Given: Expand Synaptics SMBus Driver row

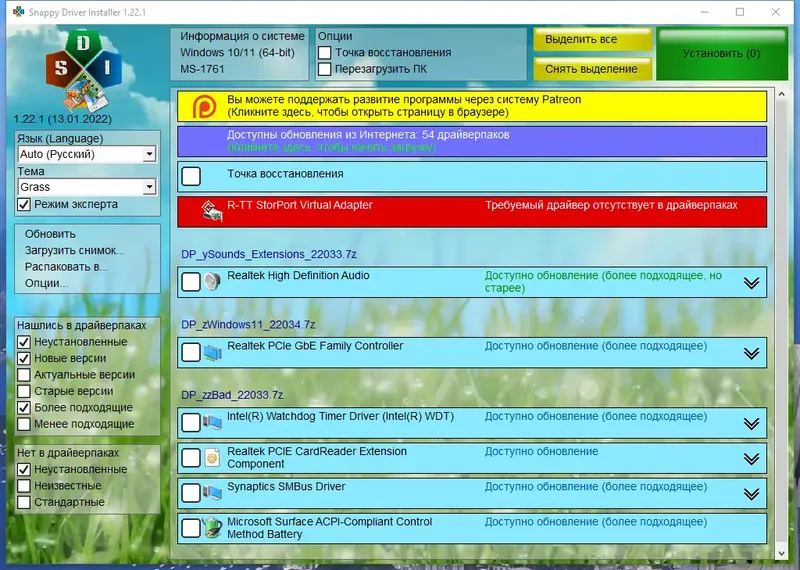Looking at the screenshot, I should 751,494.
